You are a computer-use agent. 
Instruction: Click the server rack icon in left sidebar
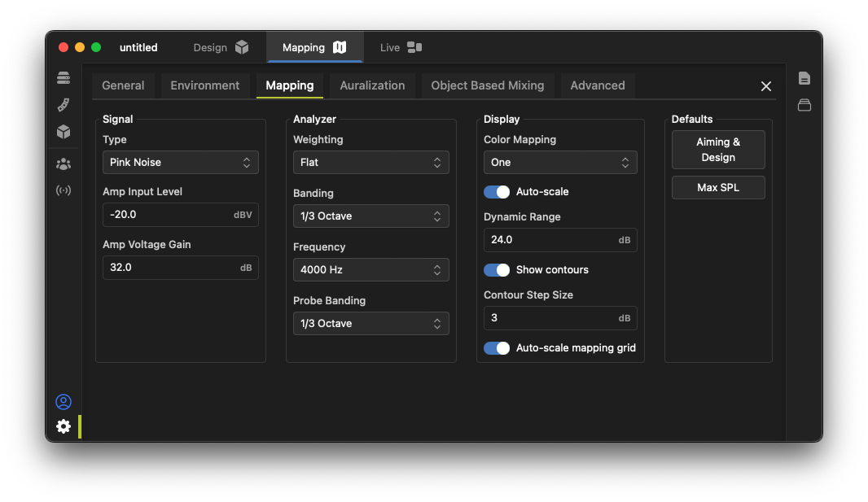[x=64, y=78]
